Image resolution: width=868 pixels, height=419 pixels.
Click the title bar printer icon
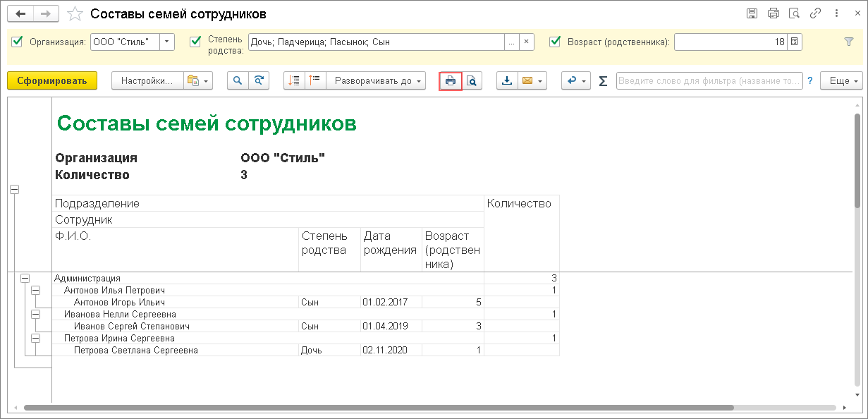point(773,13)
